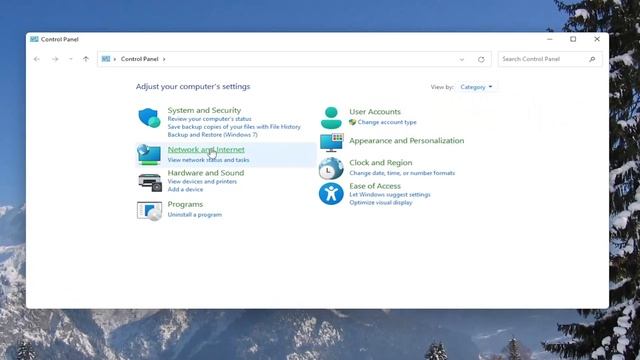
Task: Click Change account type link
Action: click(x=387, y=122)
